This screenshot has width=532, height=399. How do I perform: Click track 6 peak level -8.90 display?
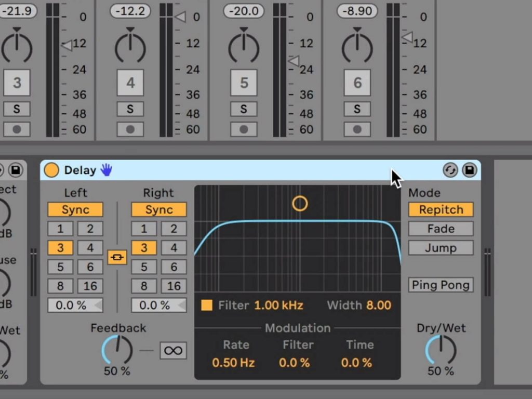357,11
